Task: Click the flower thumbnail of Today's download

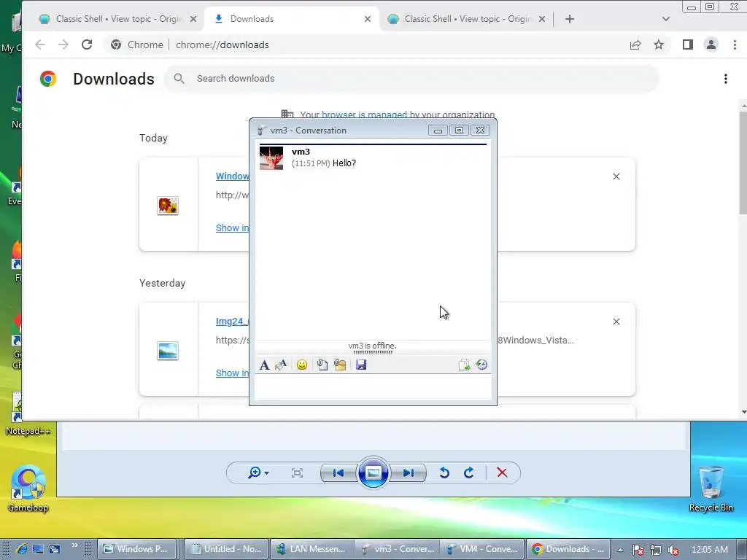Action: (168, 206)
